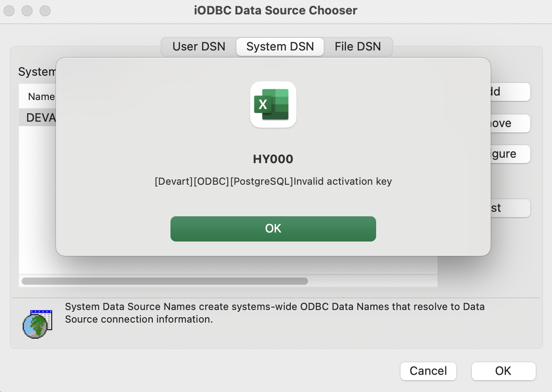Click the globe data source icon
The height and width of the screenshot is (392, 552).
tap(37, 324)
